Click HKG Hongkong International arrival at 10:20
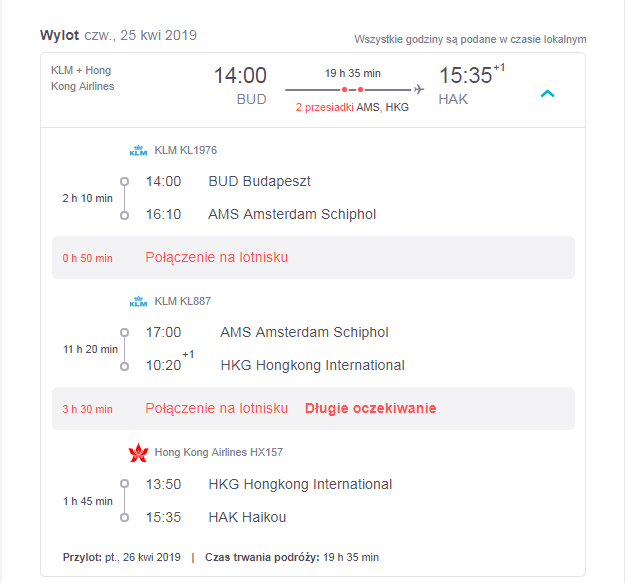The width and height of the screenshot is (630, 583). (312, 365)
